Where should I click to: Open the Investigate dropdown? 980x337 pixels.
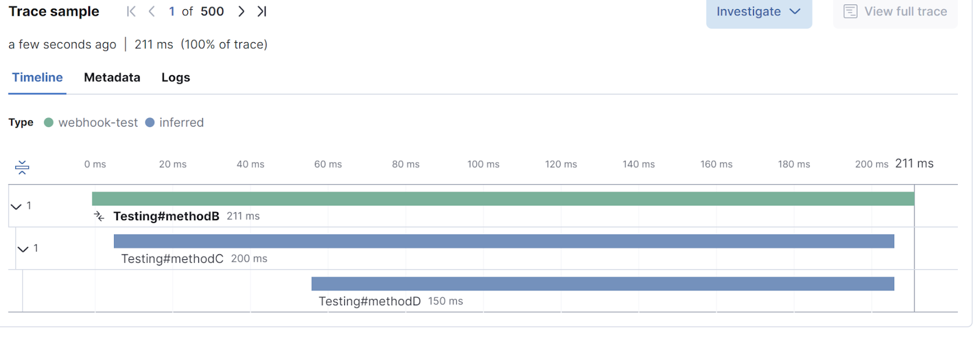[758, 12]
